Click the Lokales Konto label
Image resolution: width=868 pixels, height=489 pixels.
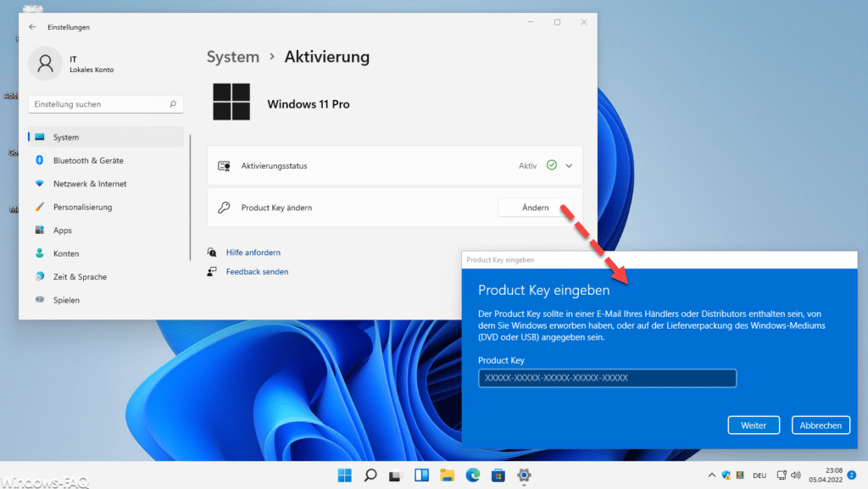click(x=92, y=69)
